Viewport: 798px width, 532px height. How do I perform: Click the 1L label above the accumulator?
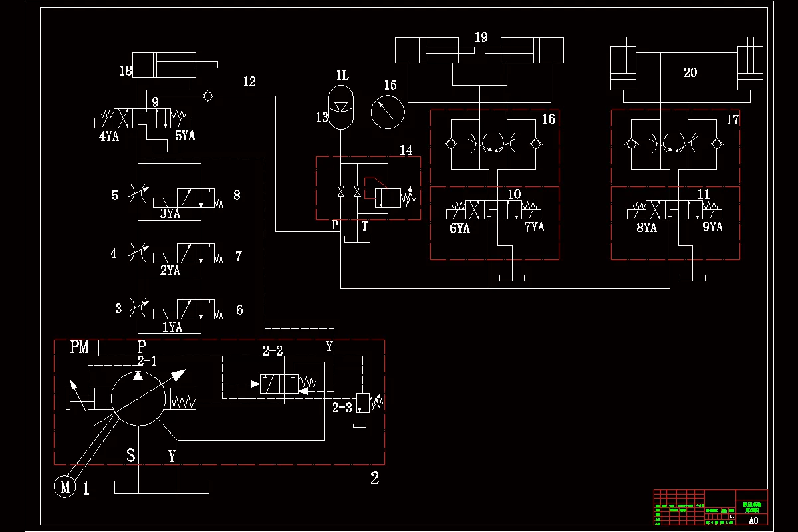(342, 76)
